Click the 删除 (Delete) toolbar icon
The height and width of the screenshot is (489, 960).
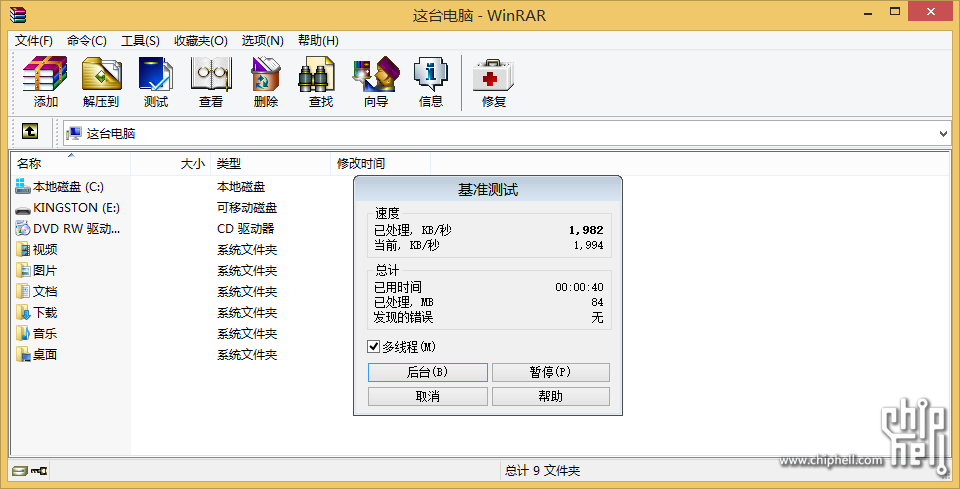pyautogui.click(x=266, y=75)
